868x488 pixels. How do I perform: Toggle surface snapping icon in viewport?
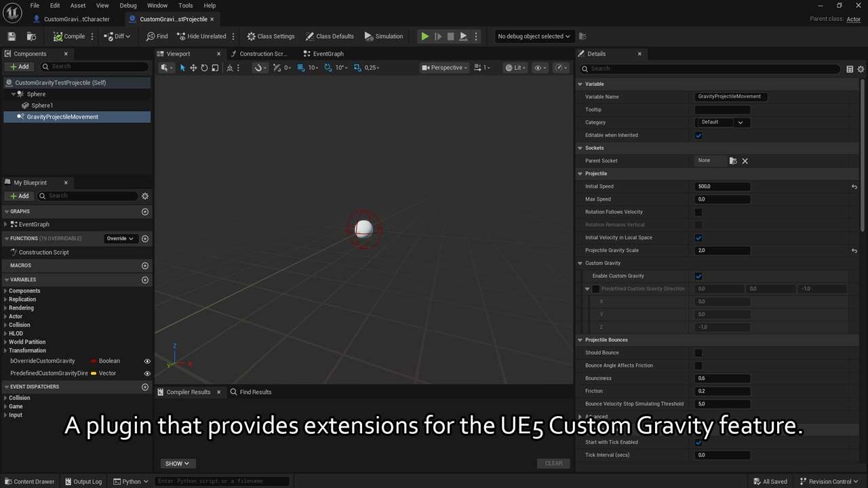[258, 68]
